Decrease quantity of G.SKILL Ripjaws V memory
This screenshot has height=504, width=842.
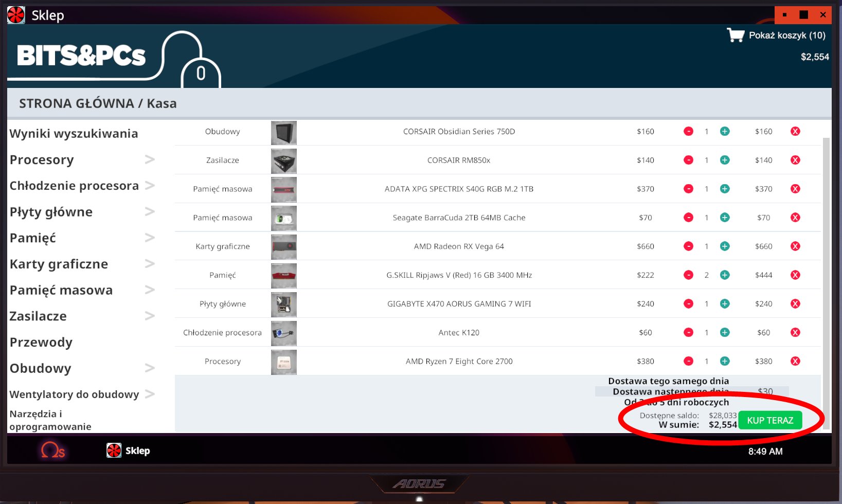coord(688,275)
